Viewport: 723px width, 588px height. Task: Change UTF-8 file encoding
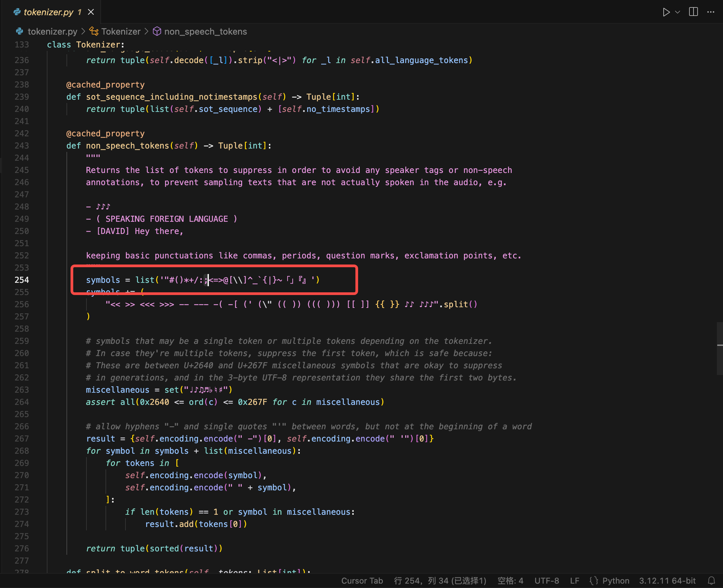(547, 581)
